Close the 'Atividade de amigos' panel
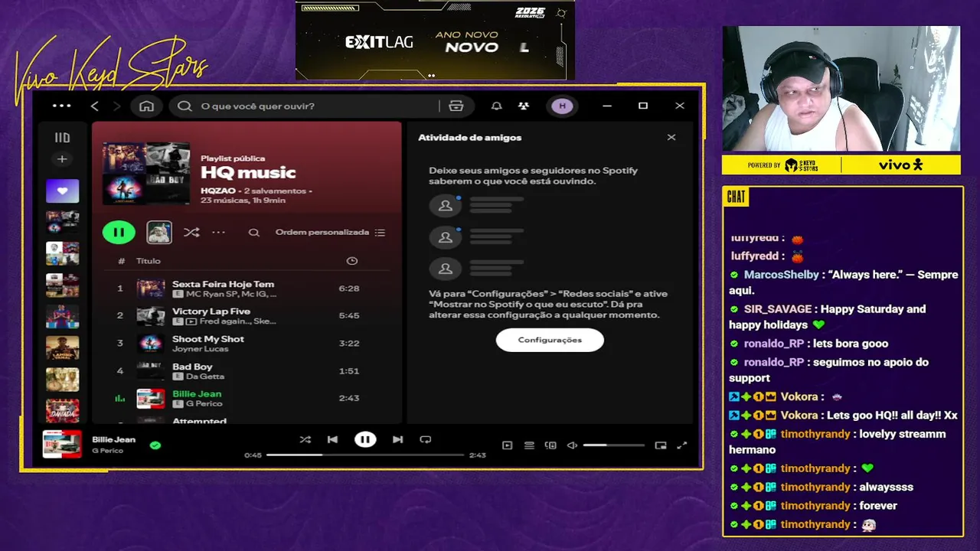 [671, 138]
